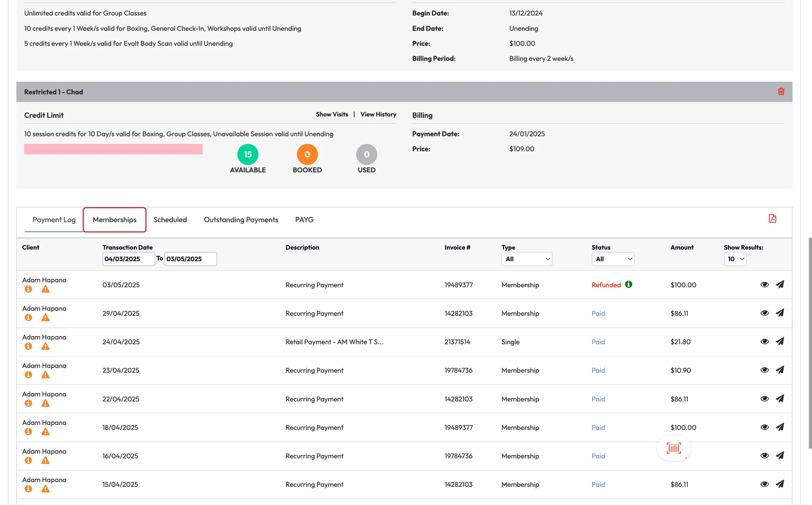812x505 pixels.
Task: View the 23/04/2025 $10.90 payment details
Action: (764, 370)
